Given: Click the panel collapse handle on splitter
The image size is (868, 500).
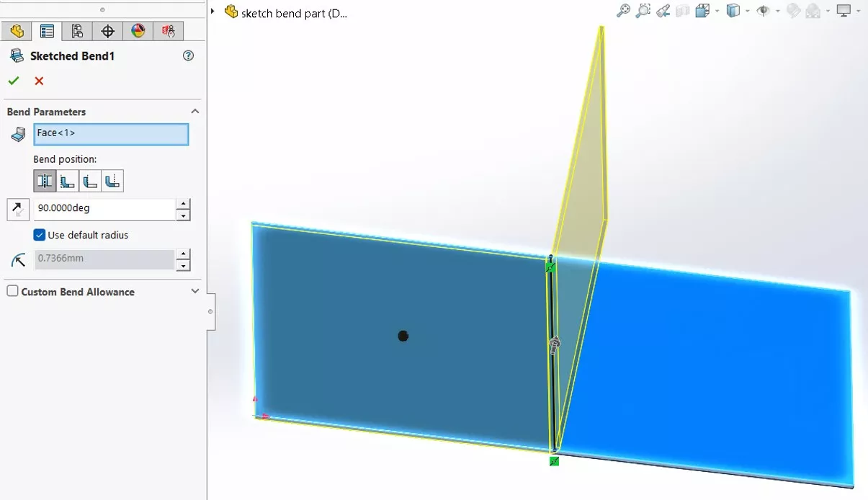Looking at the screenshot, I should point(210,312).
